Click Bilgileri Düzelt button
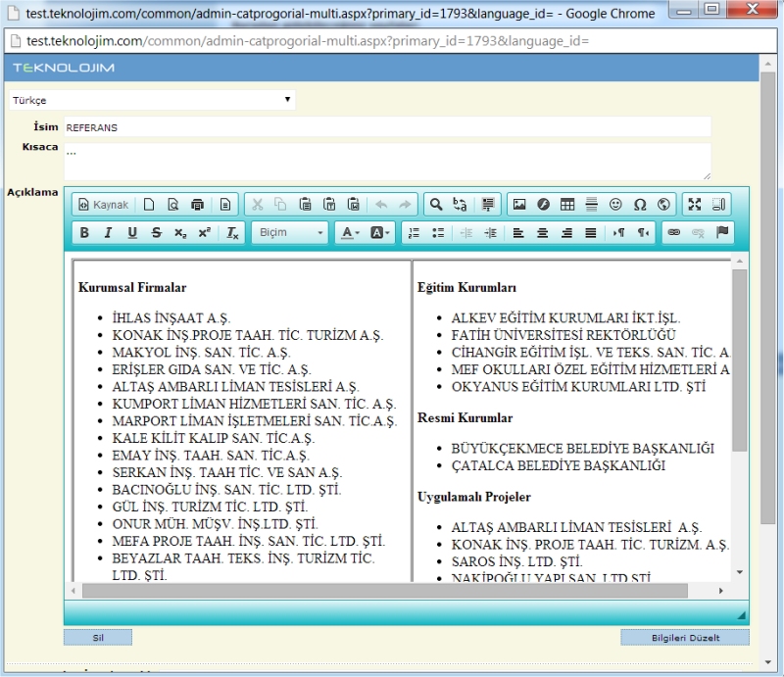 point(685,638)
